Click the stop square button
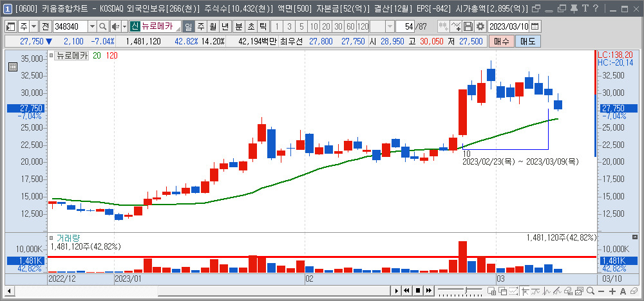This screenshot has width=644, height=301. pyautogui.click(x=418, y=291)
